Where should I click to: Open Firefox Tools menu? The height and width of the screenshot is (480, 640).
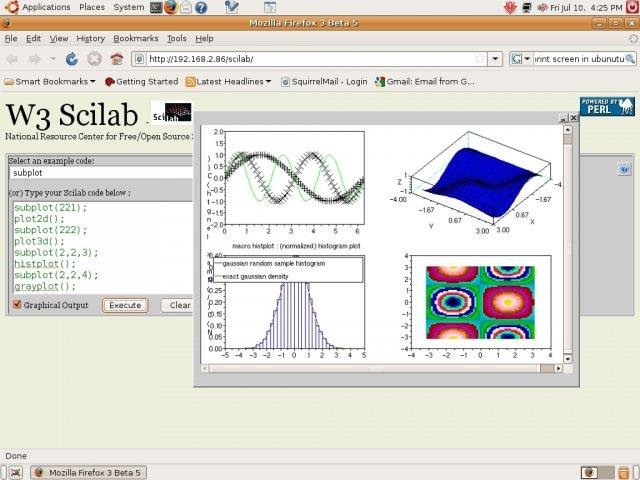tap(177, 38)
